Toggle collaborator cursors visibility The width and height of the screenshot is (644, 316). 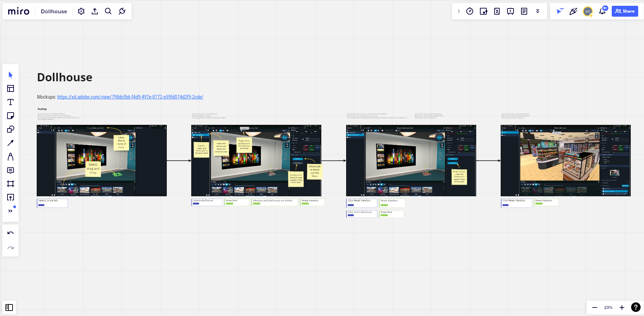(560, 11)
